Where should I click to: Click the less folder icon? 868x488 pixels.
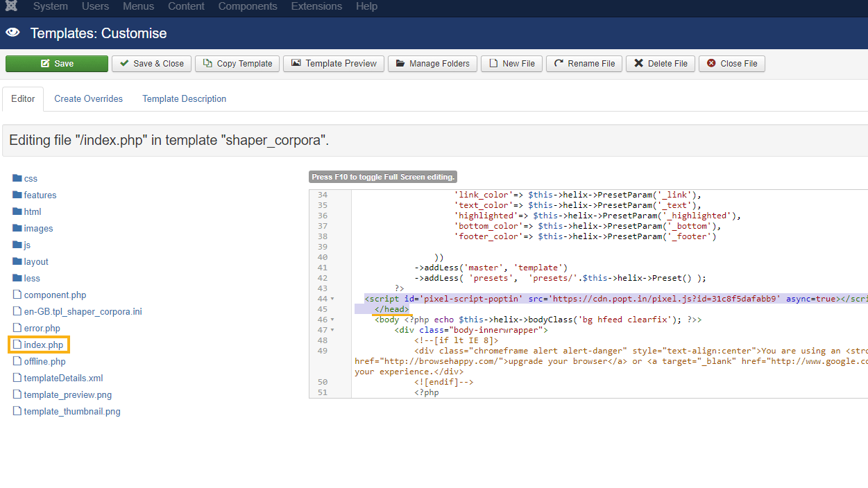[17, 278]
